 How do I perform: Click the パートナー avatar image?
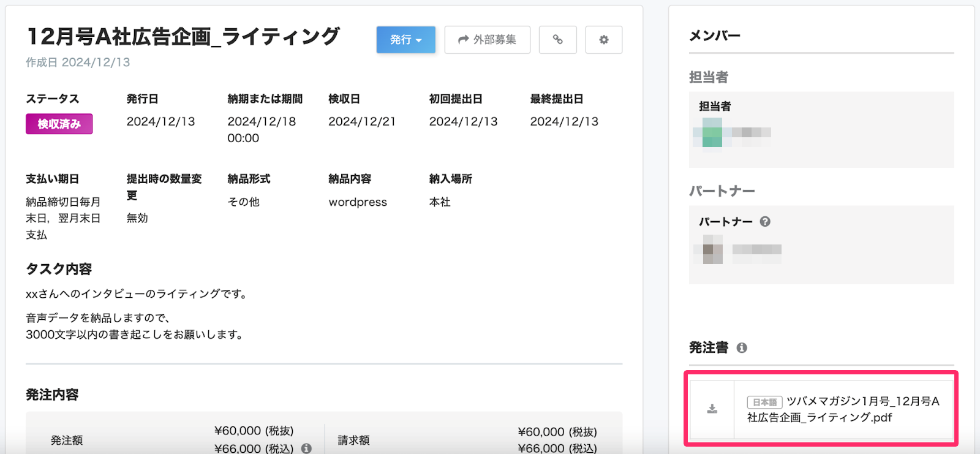pos(708,249)
